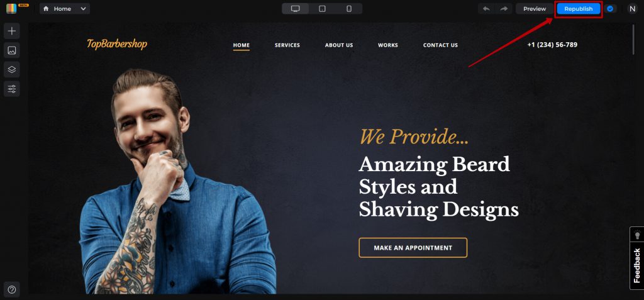This screenshot has height=300, width=644.
Task: Click the Preview button
Action: pyautogui.click(x=535, y=9)
